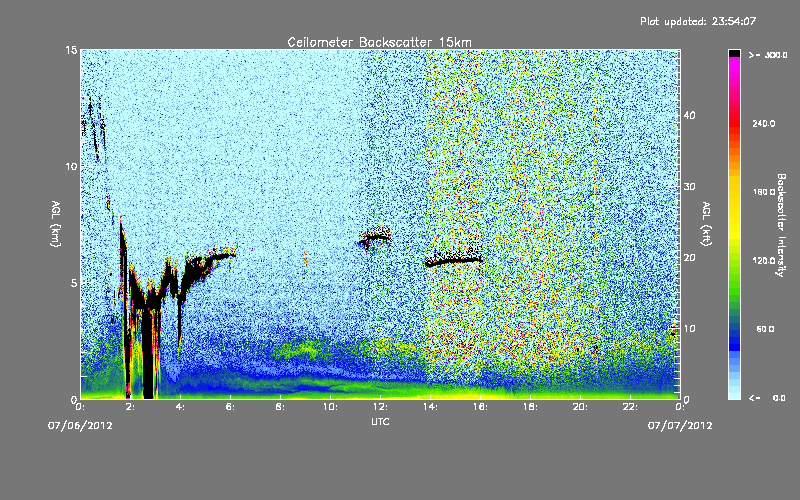Click the ">= 300.0" colorbar label

pyautogui.click(x=768, y=55)
